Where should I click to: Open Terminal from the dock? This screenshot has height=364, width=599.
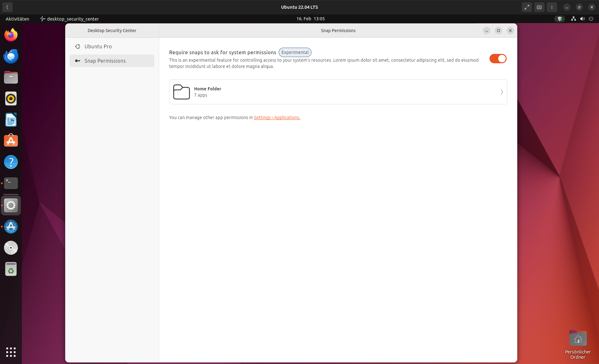[11, 183]
